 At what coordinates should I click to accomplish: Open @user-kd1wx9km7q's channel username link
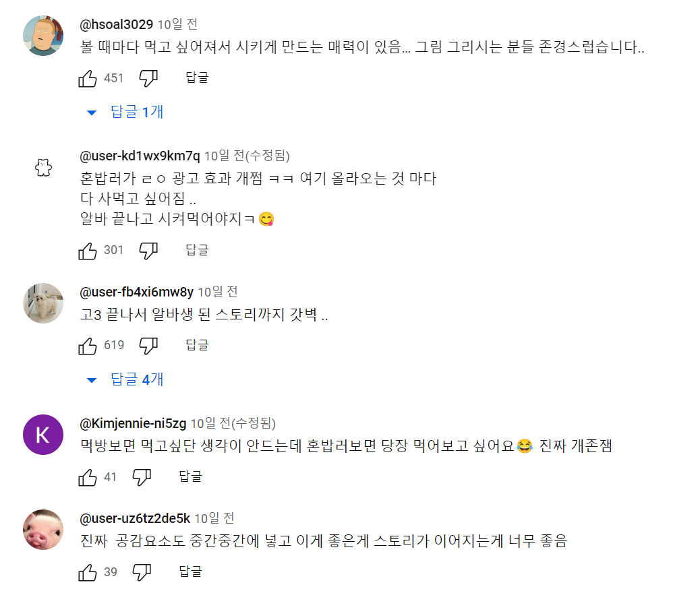pyautogui.click(x=140, y=156)
